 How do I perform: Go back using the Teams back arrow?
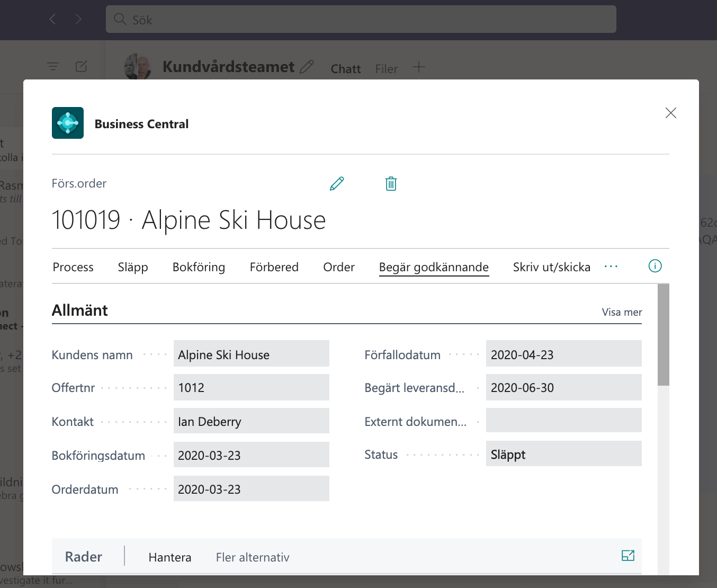point(52,19)
